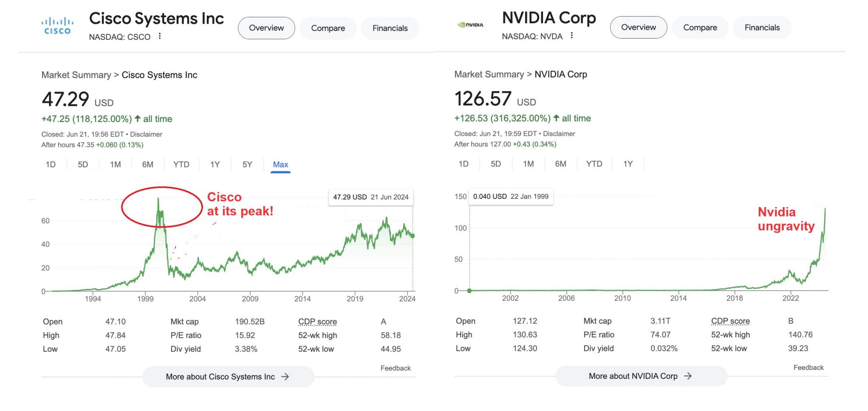
Task: Open the CDP score link for Cisco
Action: [317, 322]
